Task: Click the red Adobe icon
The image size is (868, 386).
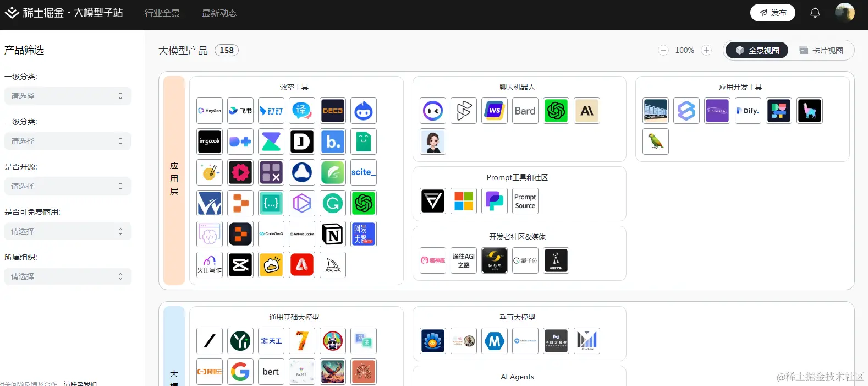Action: pyautogui.click(x=302, y=265)
